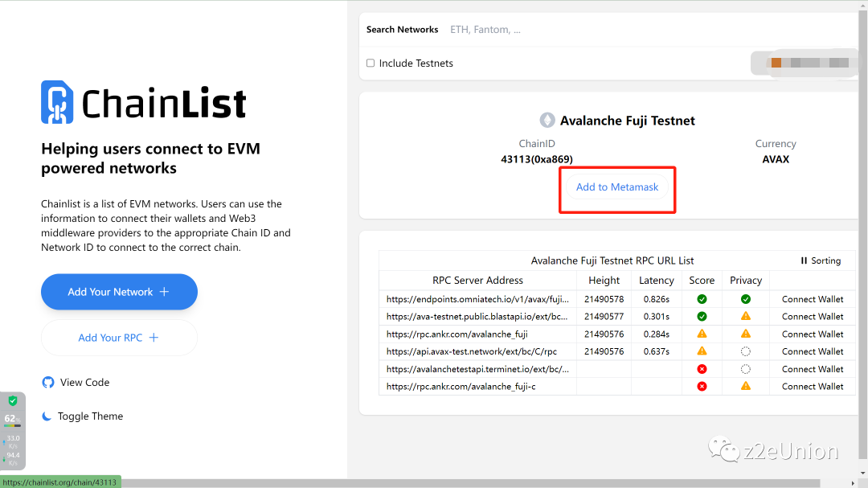The image size is (868, 488).
Task: Click the green shield icon in side widget
Action: click(13, 401)
